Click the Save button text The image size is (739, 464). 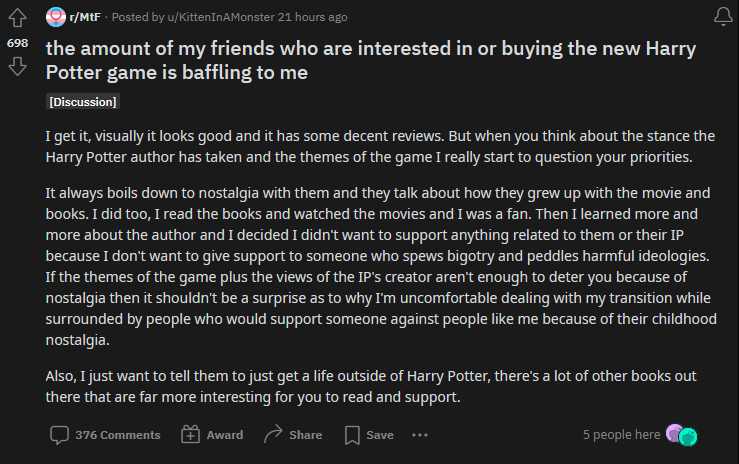(380, 435)
